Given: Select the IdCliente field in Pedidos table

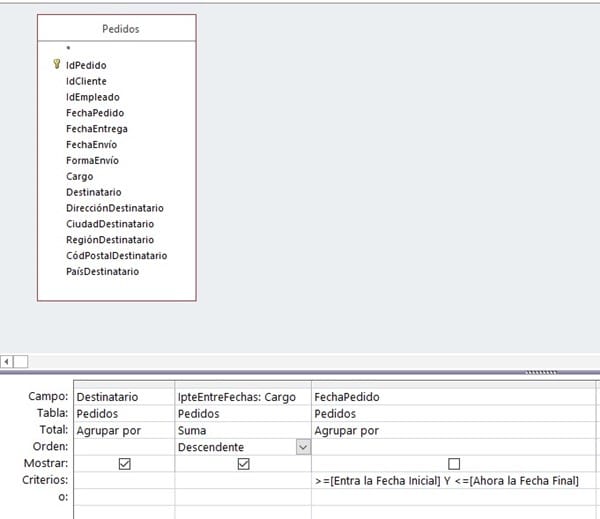Looking at the screenshot, I should click(x=85, y=81).
